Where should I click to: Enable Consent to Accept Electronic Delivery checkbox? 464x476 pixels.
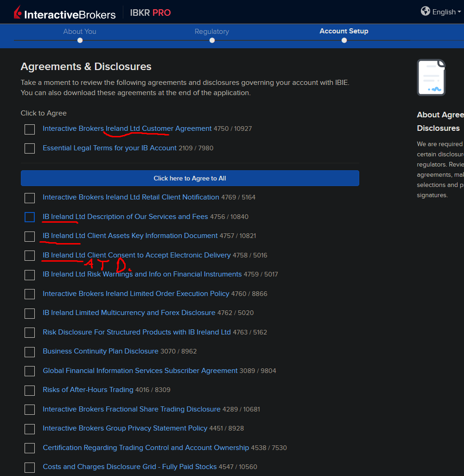point(30,256)
